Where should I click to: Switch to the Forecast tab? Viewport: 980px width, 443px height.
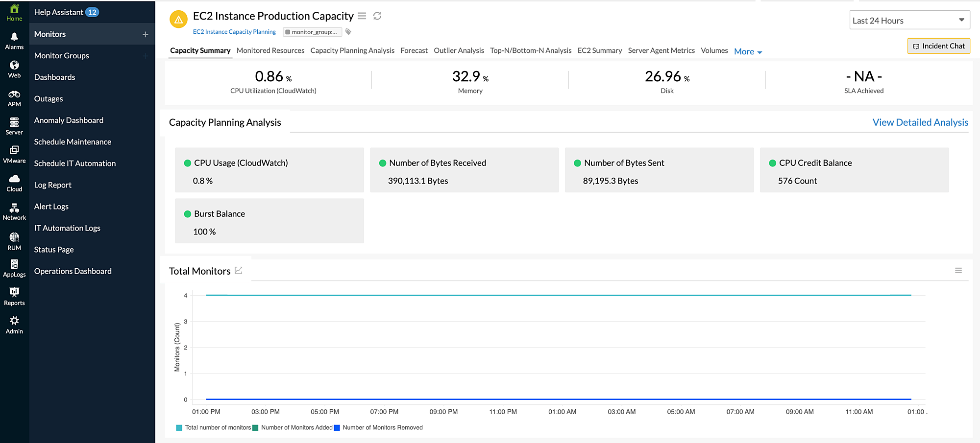point(414,50)
